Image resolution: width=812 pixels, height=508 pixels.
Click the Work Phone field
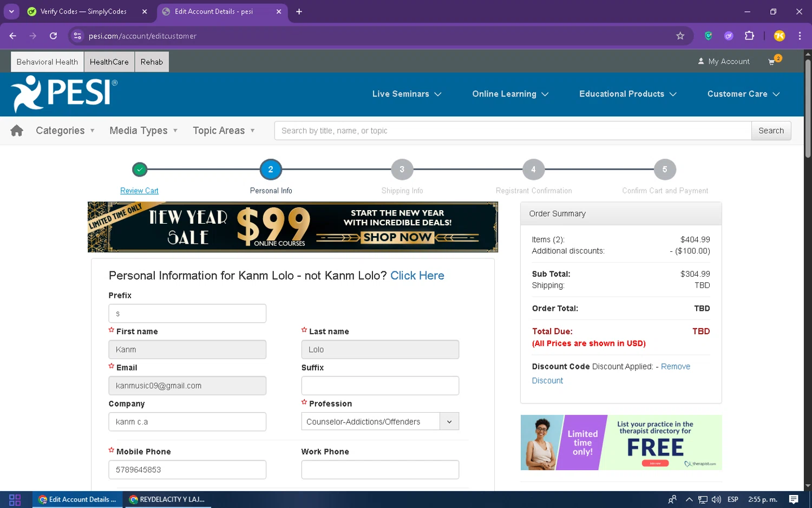pyautogui.click(x=380, y=470)
